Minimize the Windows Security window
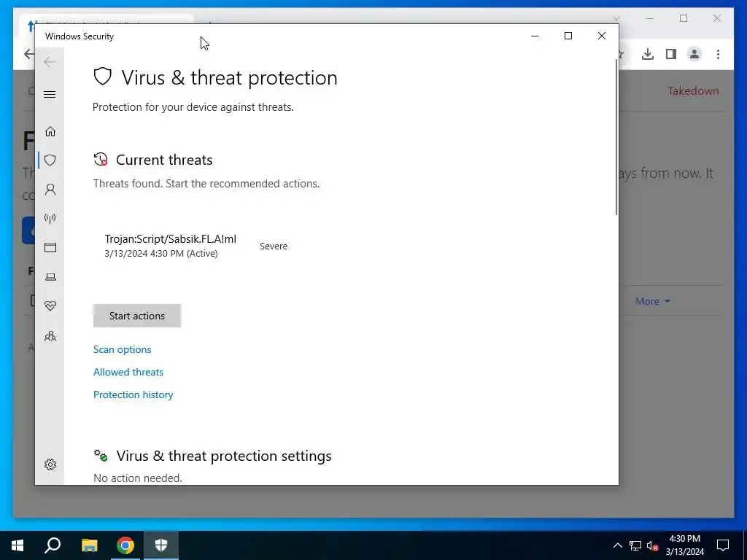 pyautogui.click(x=535, y=36)
